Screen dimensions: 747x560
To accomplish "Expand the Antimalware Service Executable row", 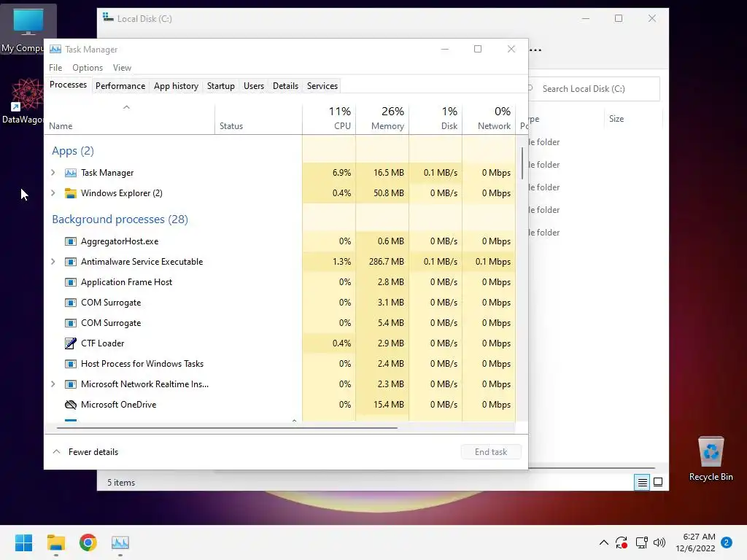I will point(53,262).
